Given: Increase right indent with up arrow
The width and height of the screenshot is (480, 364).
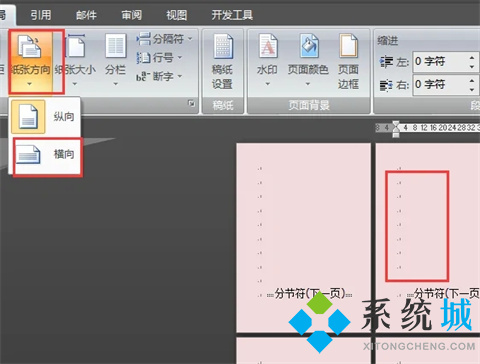Looking at the screenshot, I should [x=472, y=81].
